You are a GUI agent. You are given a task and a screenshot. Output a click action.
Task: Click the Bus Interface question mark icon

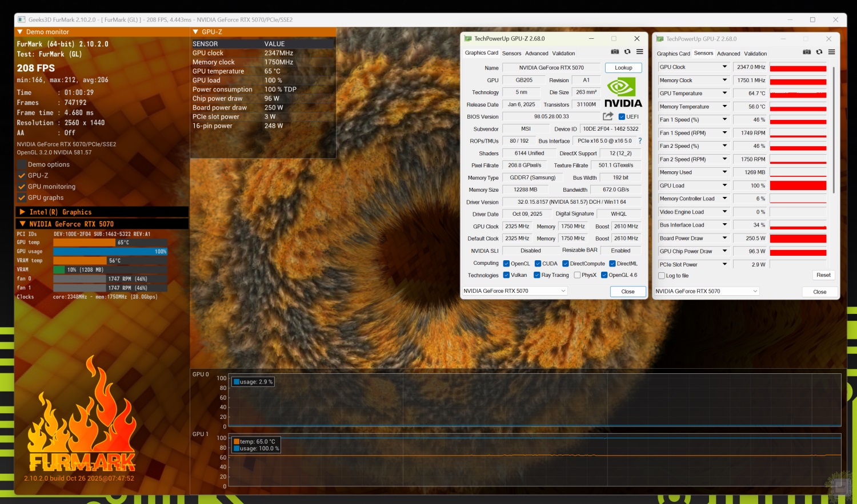(x=640, y=141)
